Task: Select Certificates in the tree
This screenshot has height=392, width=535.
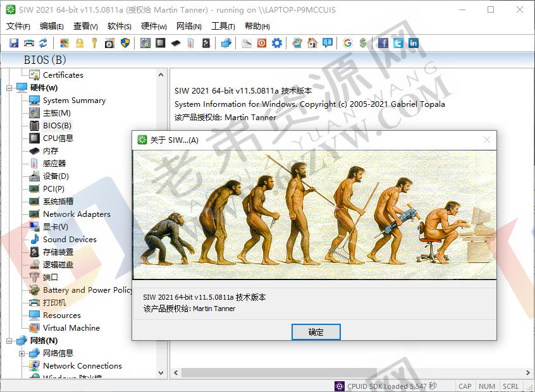Action: coord(63,75)
